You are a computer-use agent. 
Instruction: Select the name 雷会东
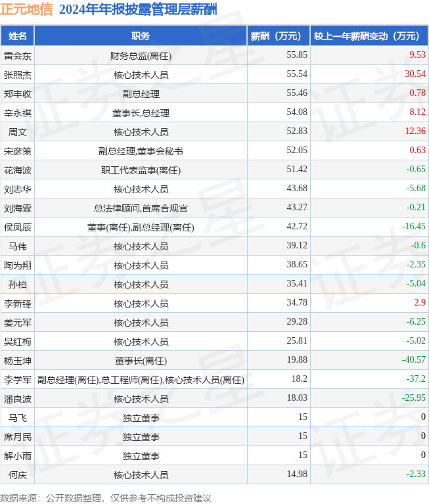click(18, 56)
